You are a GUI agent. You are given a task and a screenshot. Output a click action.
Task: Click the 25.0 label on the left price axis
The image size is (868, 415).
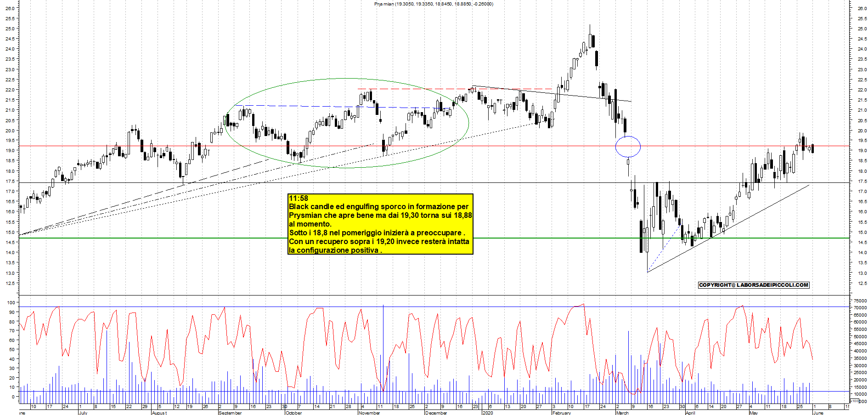[x=9, y=28]
